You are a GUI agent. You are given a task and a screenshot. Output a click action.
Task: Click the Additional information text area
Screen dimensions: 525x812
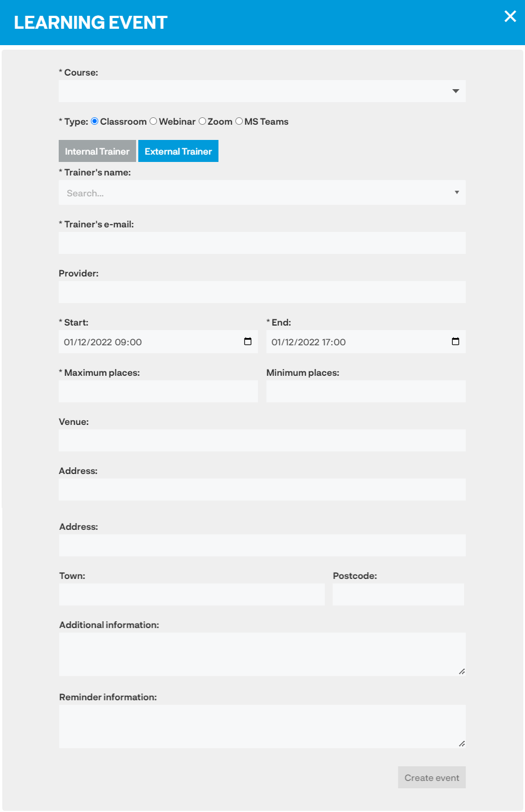pyautogui.click(x=262, y=654)
